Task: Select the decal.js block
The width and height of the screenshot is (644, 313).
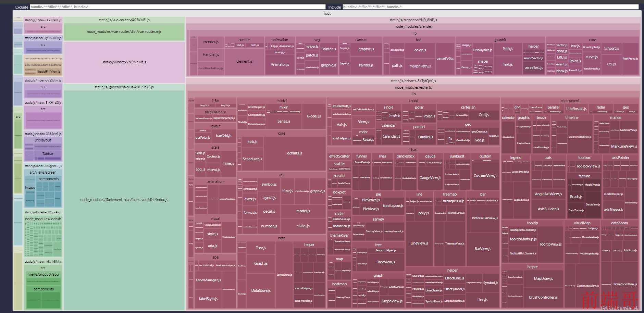Action: (269, 212)
